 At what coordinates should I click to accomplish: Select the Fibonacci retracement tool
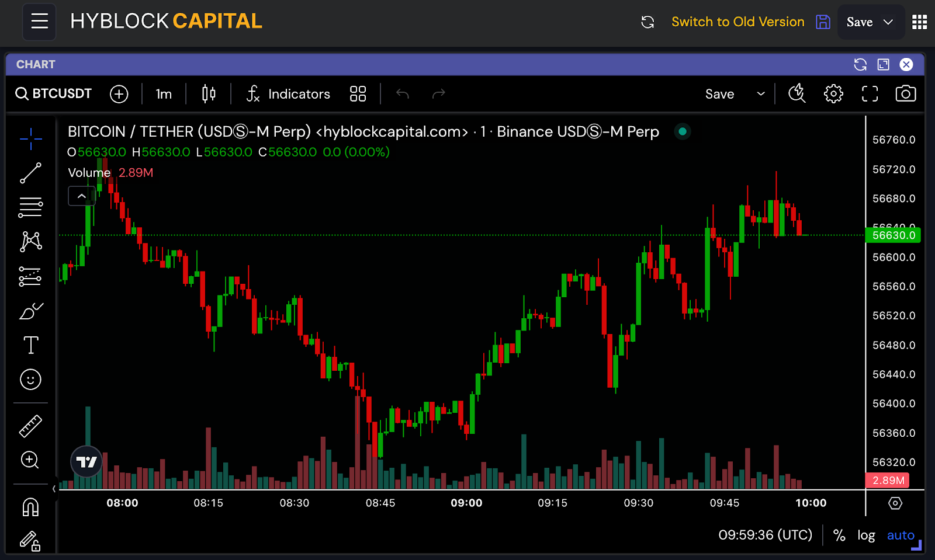[x=30, y=207]
